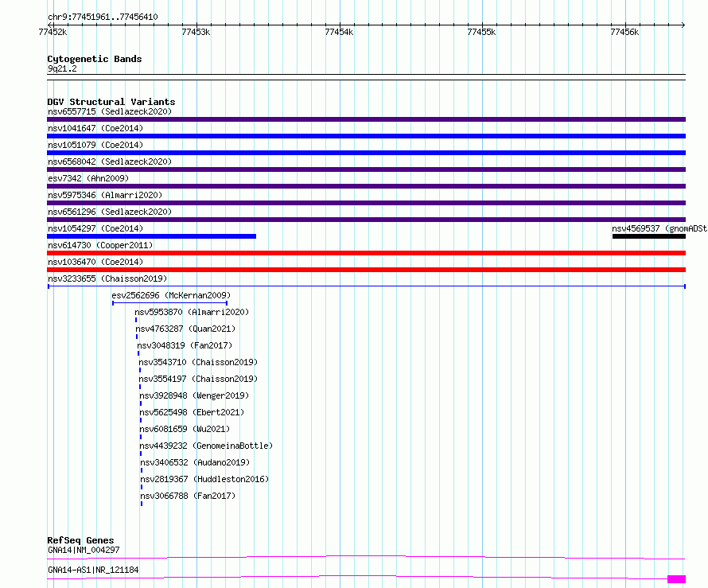Click the purple bar under nsv5975346

366,203
